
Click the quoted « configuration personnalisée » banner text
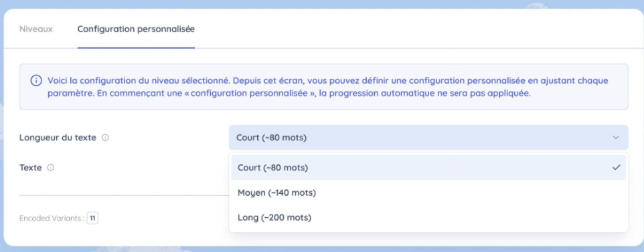250,94
